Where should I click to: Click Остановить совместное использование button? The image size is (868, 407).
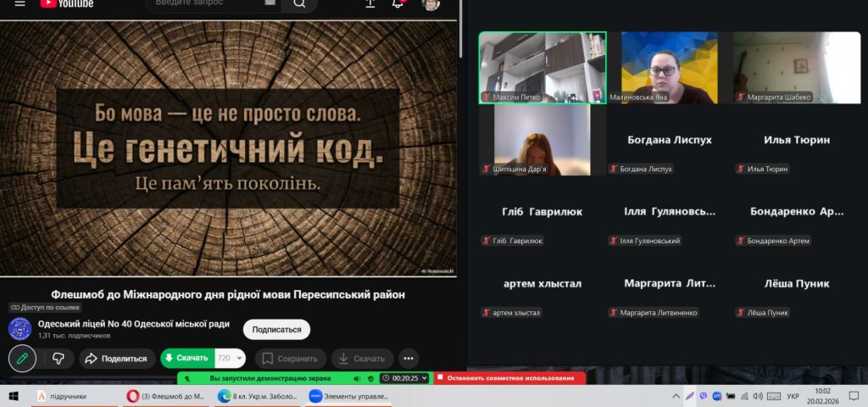(x=509, y=378)
